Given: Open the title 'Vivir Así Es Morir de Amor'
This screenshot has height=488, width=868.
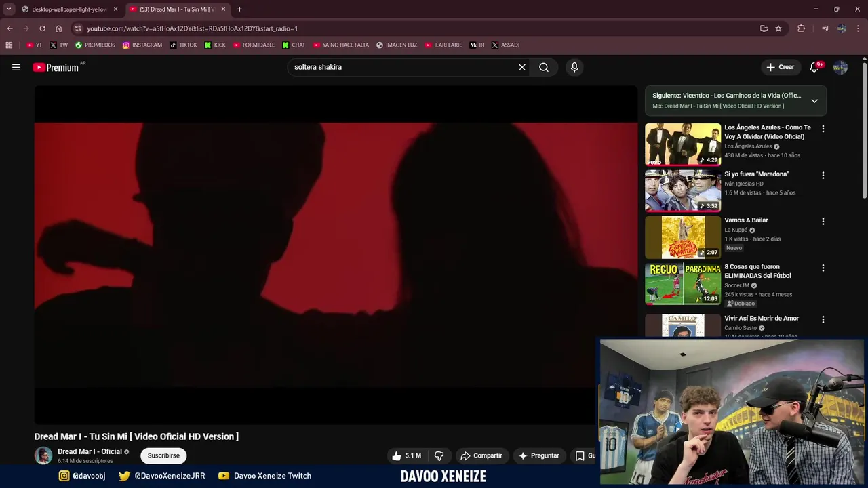Looking at the screenshot, I should [762, 319].
